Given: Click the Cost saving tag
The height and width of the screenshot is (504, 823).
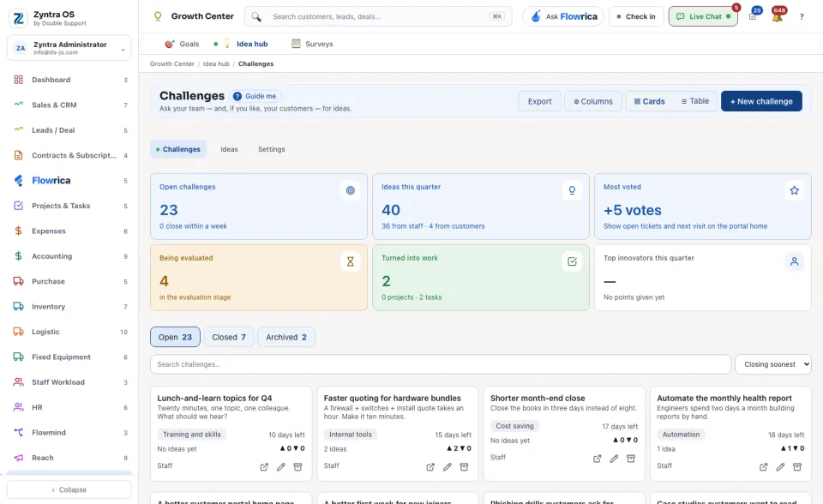Looking at the screenshot, I should click(514, 426).
